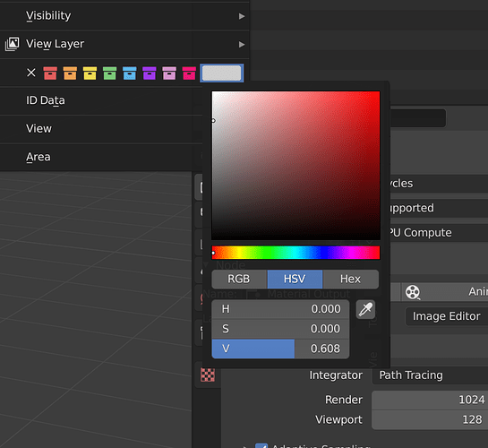Pick the magenta collection color icon

pos(189,73)
